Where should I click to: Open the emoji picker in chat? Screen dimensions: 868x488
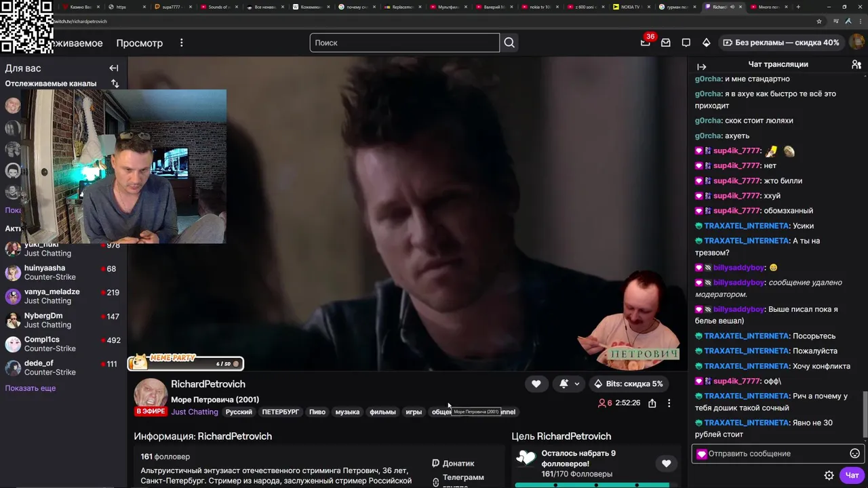855,453
